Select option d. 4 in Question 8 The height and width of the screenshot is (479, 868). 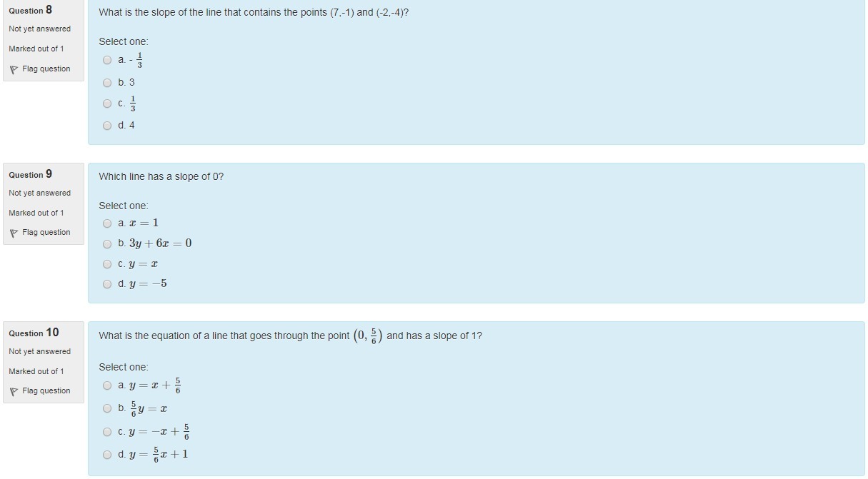coord(107,126)
